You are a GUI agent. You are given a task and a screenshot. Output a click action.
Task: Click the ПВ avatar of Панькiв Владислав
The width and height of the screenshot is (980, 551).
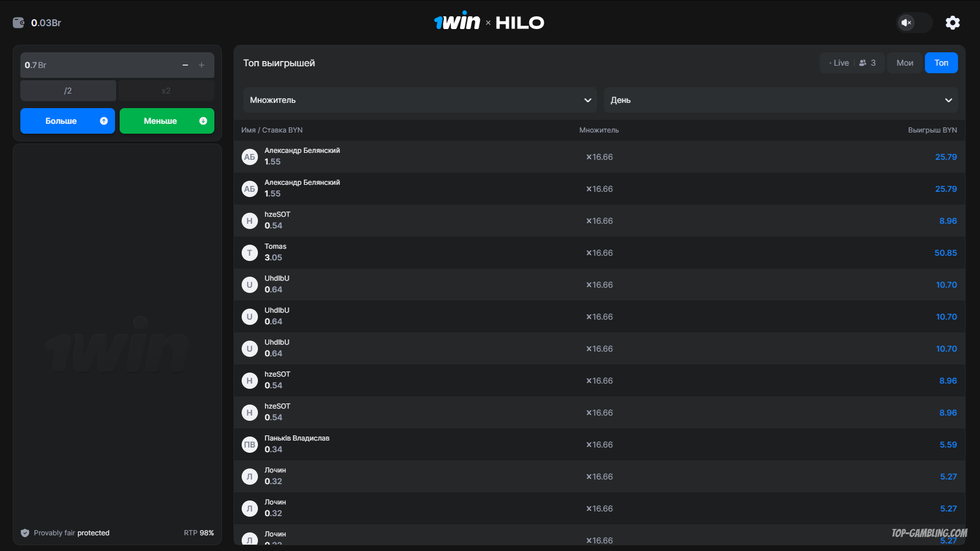pos(250,445)
